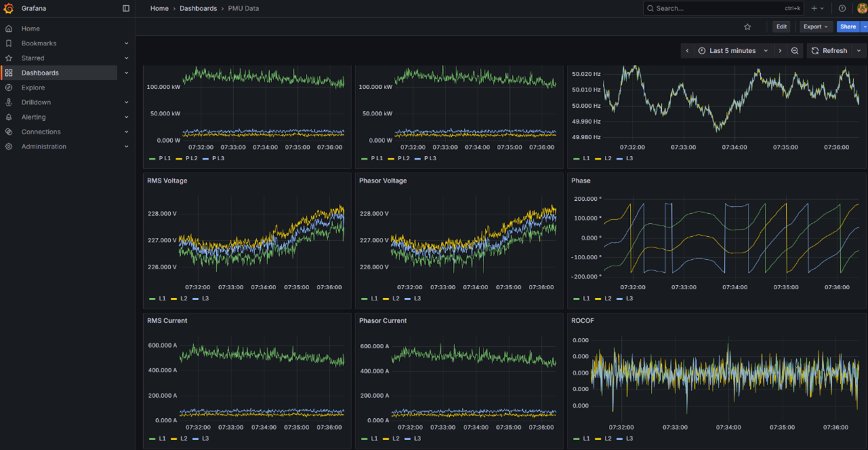Click the Edit dashboard button
Screen dimensions: 868x450
pyautogui.click(x=781, y=27)
